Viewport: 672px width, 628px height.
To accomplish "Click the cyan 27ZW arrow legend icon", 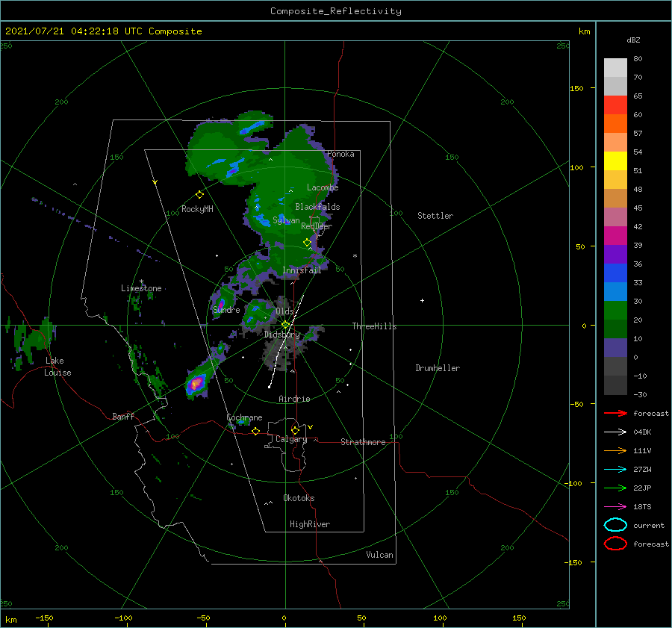I will (x=615, y=470).
